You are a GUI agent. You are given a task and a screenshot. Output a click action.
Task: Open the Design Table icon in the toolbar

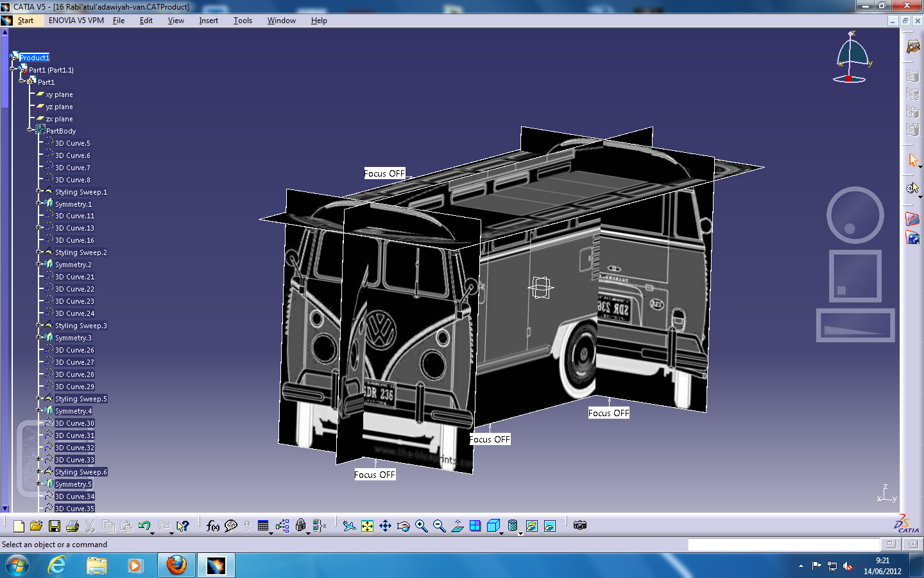262,526
